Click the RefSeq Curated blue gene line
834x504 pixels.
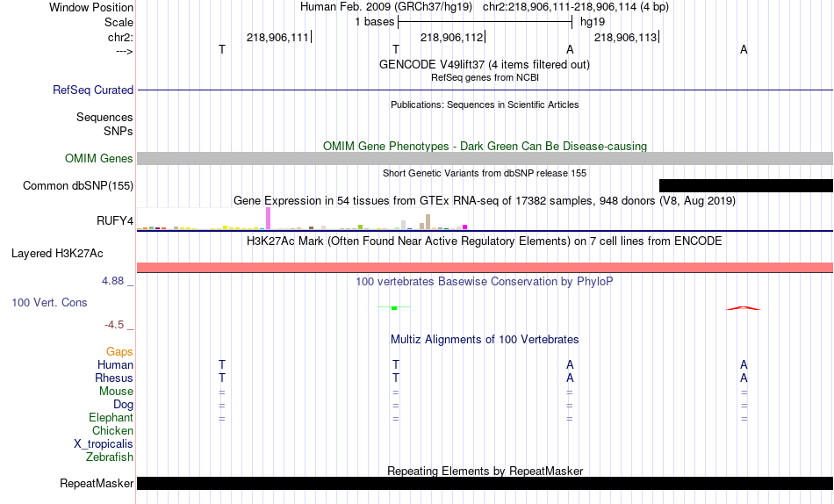pyautogui.click(x=485, y=90)
